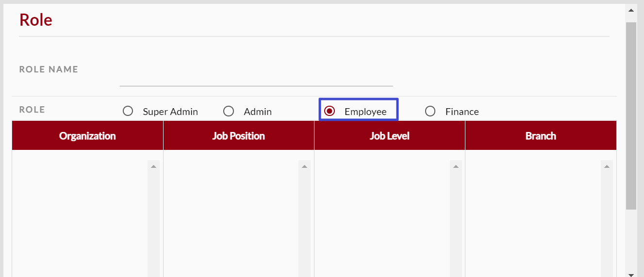Image resolution: width=644 pixels, height=277 pixels.
Task: Select the Super Admin radio button
Action: pos(128,112)
